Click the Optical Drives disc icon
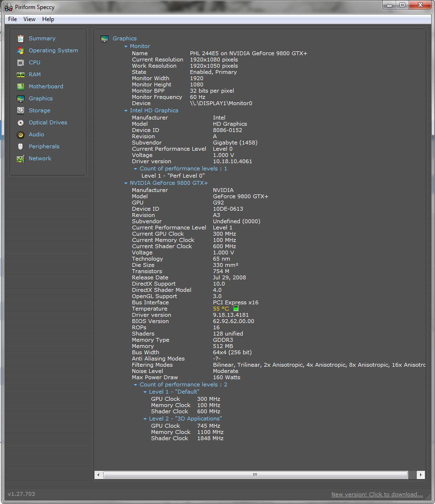 (20, 122)
